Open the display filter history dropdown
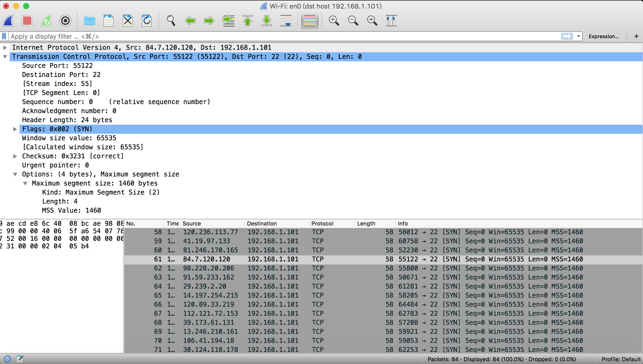Screen dimensions: 643x364 [579, 36]
